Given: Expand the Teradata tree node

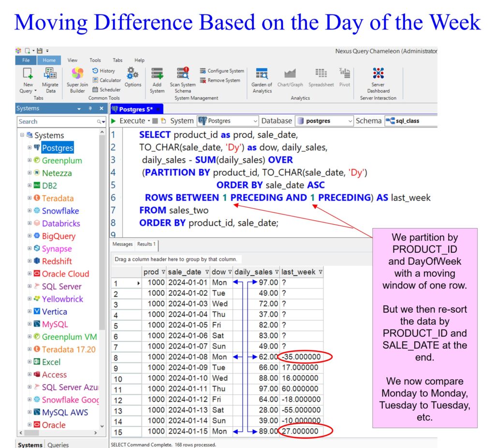Looking at the screenshot, I should tap(30, 198).
